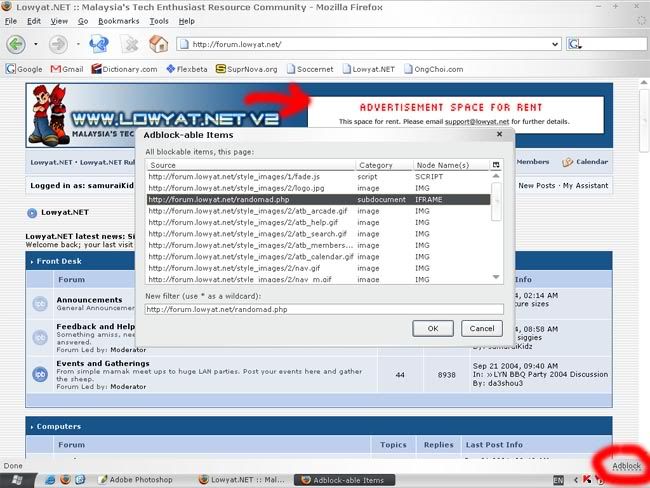Switch to Lowyat.NET Firefox taskbar window
This screenshot has height=488, width=650.
(x=243, y=480)
